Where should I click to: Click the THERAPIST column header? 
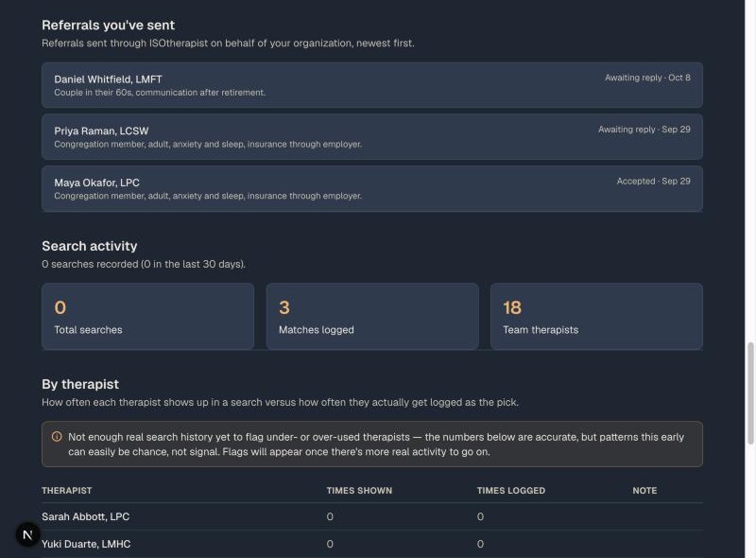click(x=66, y=491)
